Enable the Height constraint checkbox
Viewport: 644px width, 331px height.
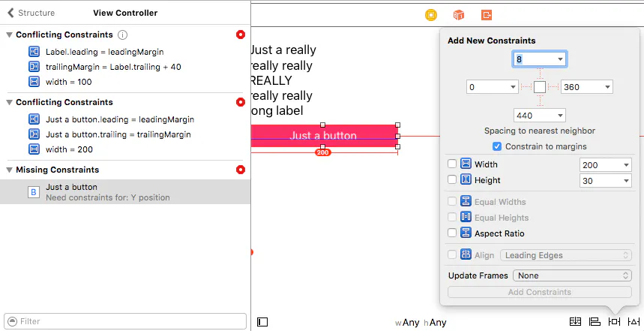[x=452, y=179]
